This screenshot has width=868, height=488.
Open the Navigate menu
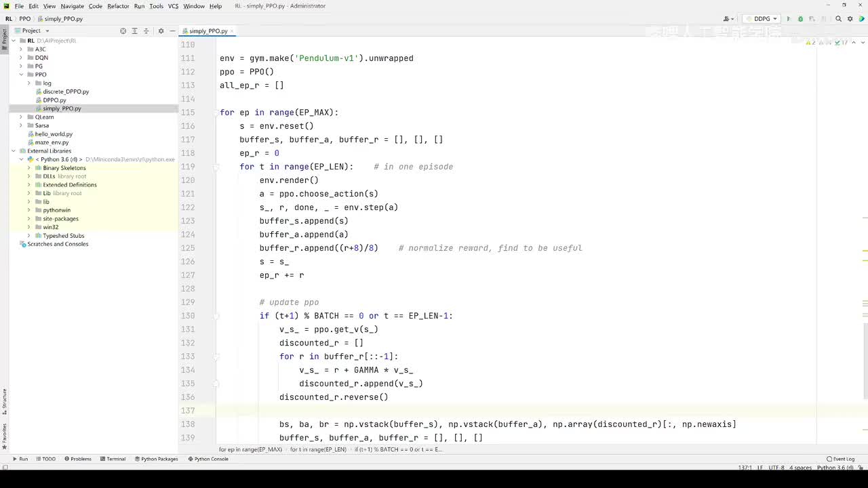click(x=73, y=6)
